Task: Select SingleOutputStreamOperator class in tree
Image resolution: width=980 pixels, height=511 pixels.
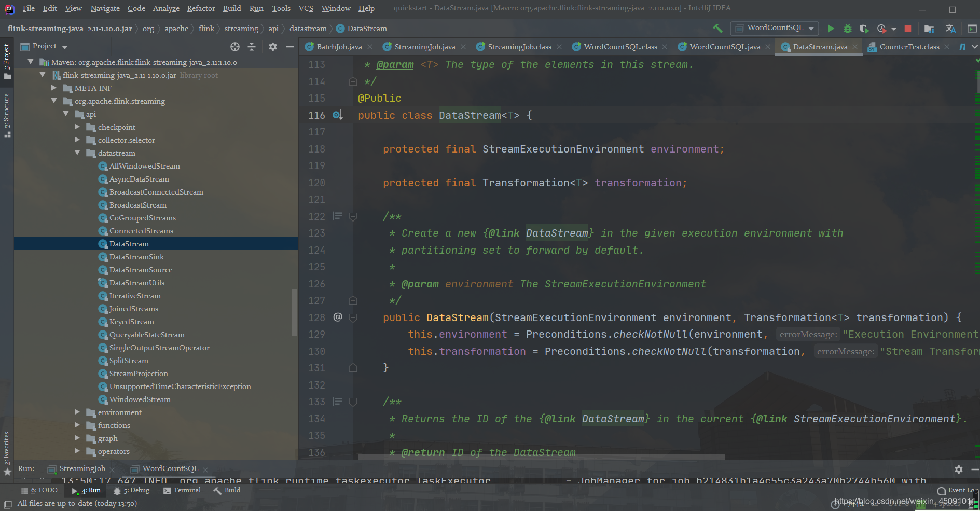Action: tap(159, 348)
